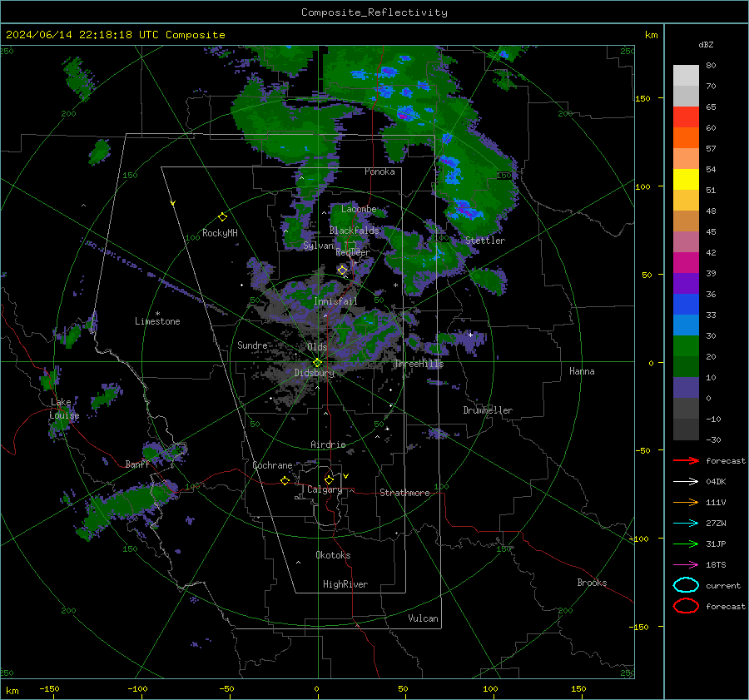Viewport: 749px width, 700px height.
Task: Click the red forecast ellipse legend symbol
Action: point(686,606)
